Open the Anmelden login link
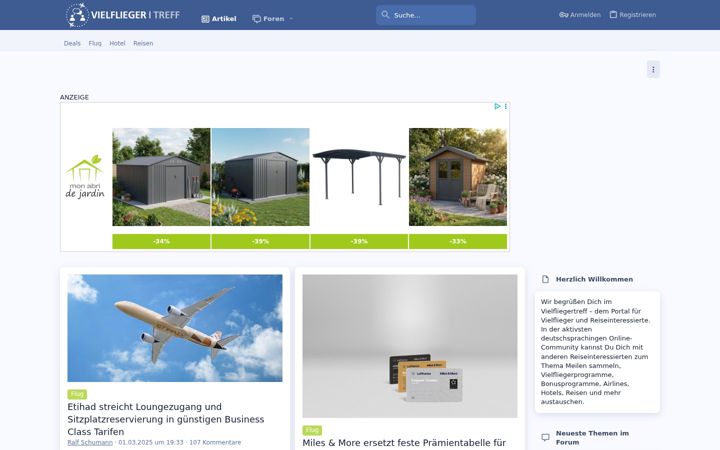Image resolution: width=720 pixels, height=450 pixels. click(x=580, y=15)
